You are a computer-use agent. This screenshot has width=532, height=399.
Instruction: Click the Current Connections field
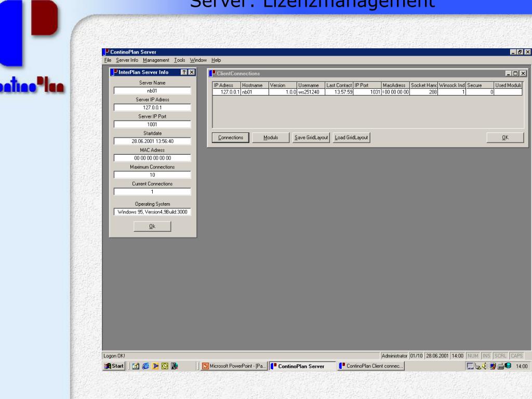(x=152, y=192)
